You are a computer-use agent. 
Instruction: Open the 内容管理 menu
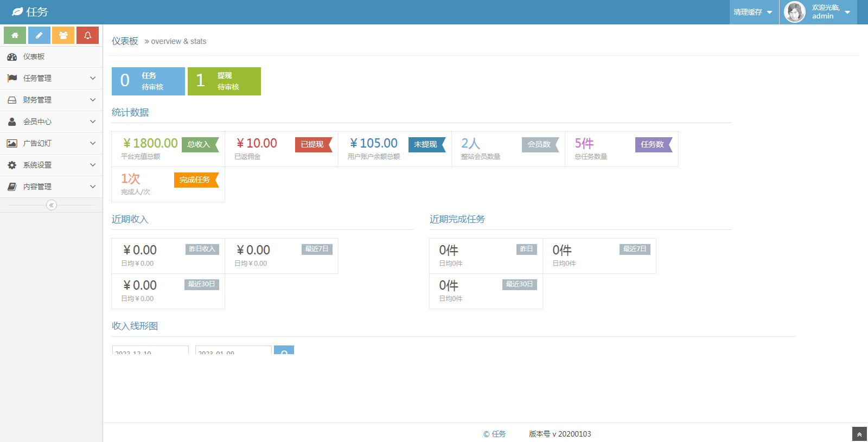(51, 187)
